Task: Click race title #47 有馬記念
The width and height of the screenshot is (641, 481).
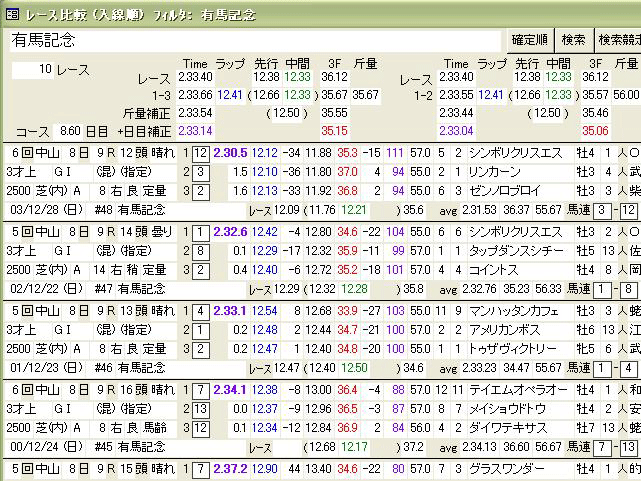Action: pyautogui.click(x=130, y=289)
